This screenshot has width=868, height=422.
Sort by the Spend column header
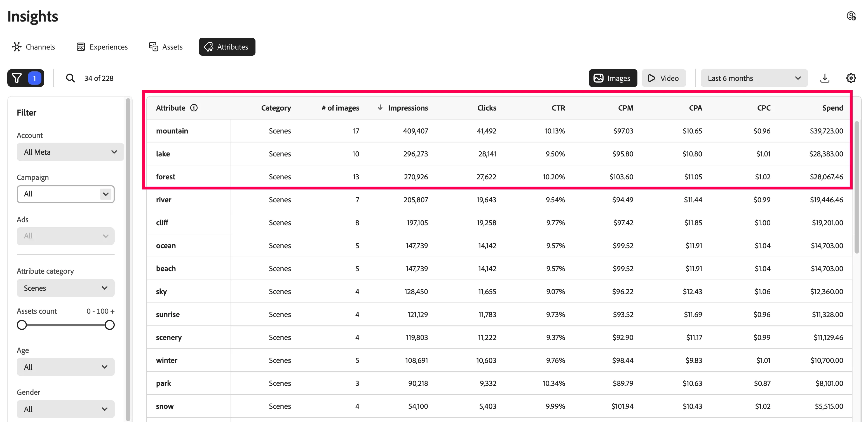832,108
